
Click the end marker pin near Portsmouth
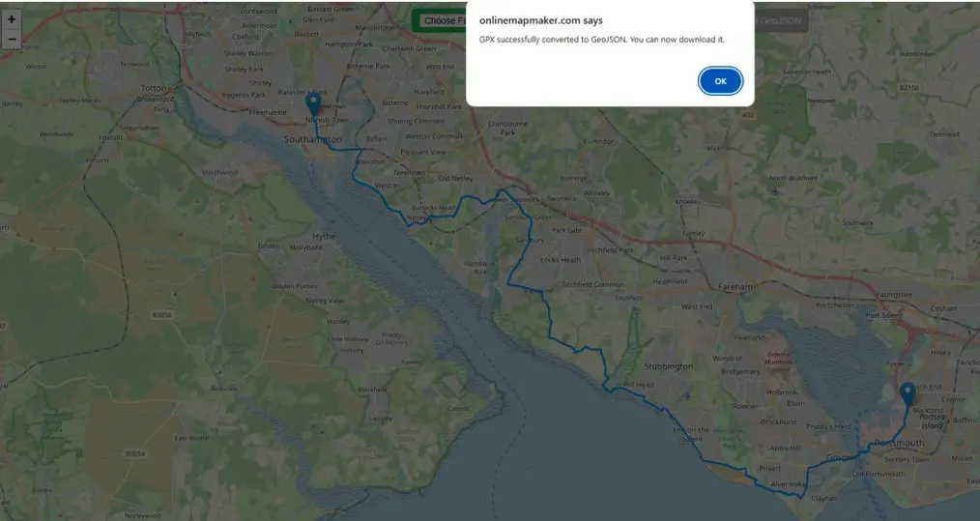(x=907, y=393)
